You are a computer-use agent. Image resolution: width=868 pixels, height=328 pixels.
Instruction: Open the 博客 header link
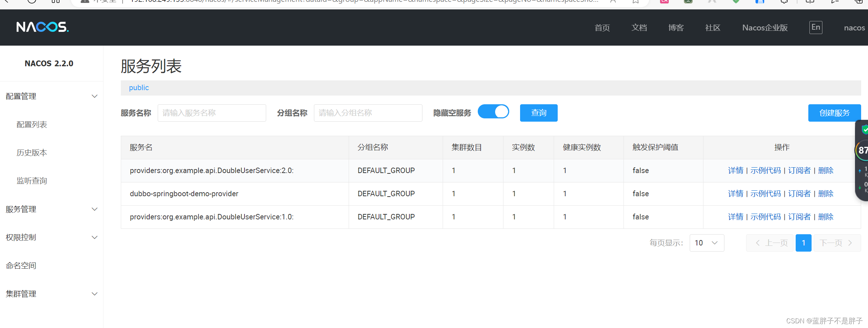676,28
